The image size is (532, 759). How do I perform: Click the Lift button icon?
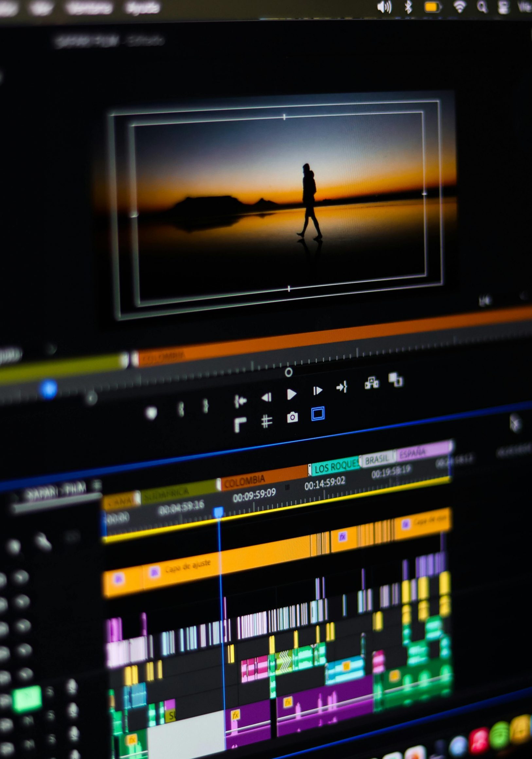[372, 383]
